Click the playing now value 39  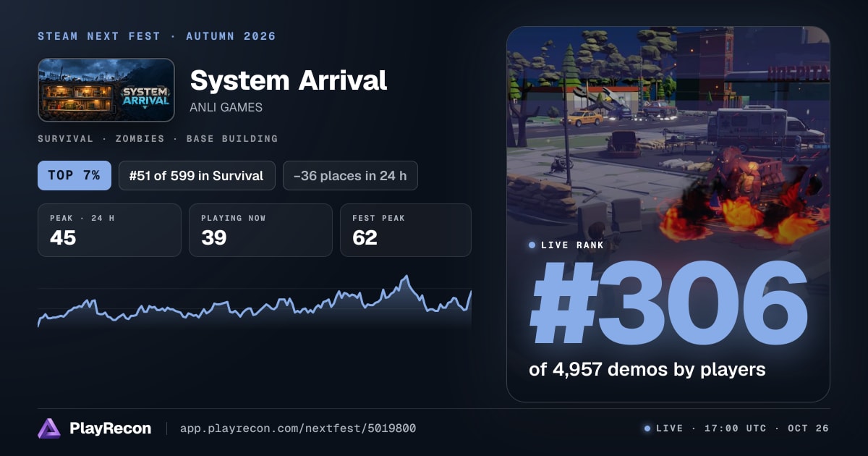[214, 237]
